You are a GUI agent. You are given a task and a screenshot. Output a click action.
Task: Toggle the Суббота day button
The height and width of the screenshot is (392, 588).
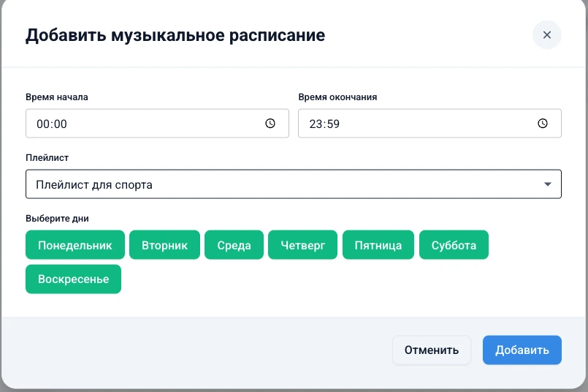click(454, 245)
